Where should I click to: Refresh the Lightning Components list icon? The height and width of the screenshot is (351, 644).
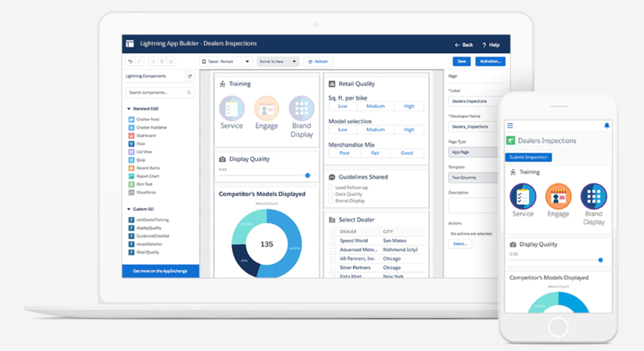click(x=190, y=76)
